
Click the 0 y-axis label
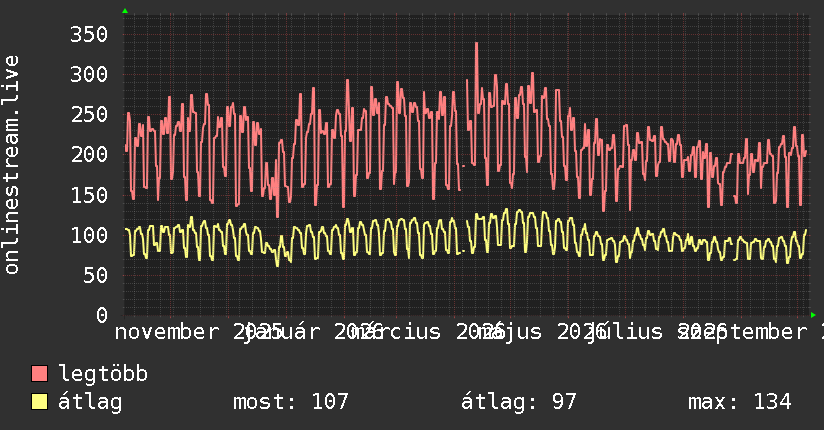click(102, 315)
